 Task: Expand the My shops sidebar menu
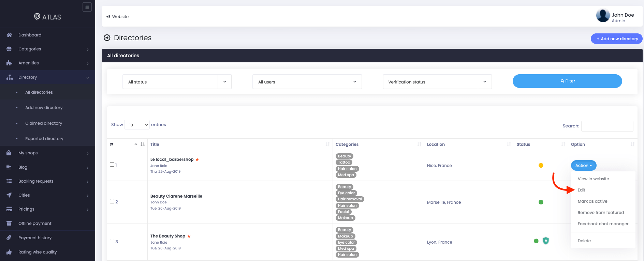[x=47, y=153]
